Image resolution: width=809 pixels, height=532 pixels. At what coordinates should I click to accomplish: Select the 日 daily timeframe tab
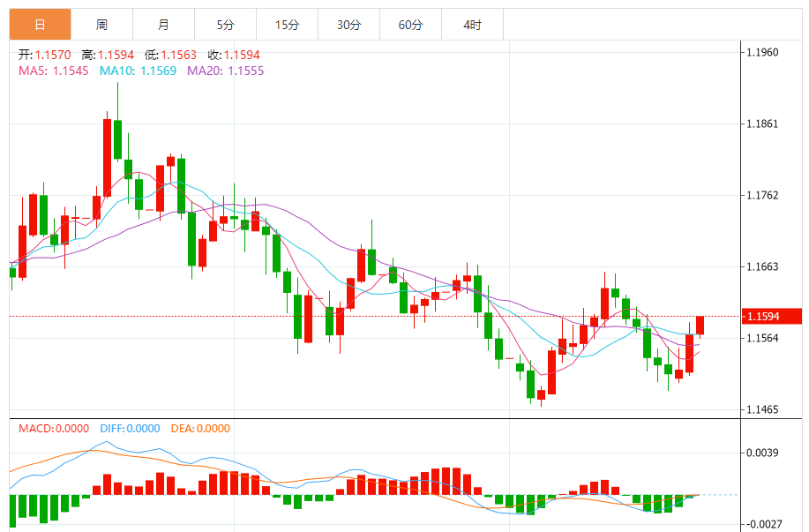(41, 24)
